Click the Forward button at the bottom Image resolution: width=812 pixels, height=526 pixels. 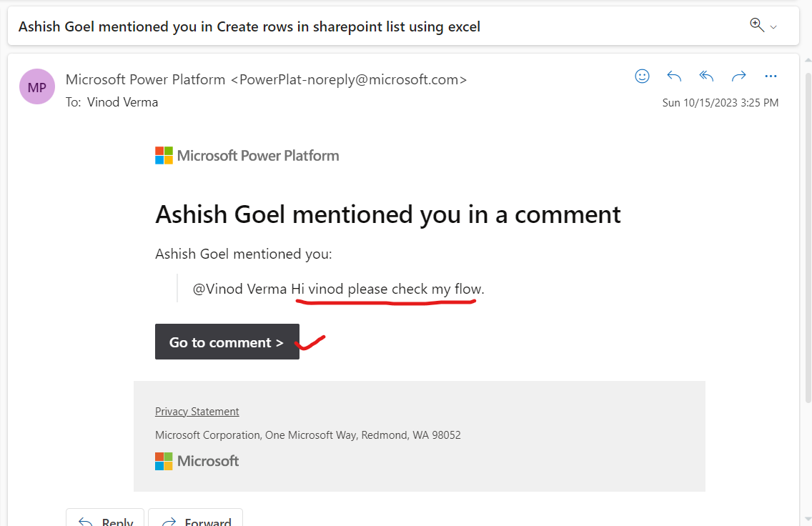195,521
